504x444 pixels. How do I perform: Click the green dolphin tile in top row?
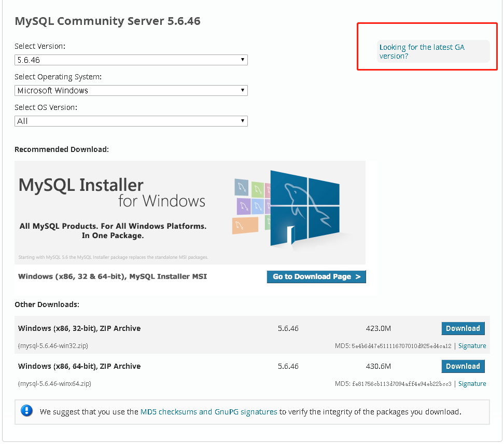coord(258,188)
